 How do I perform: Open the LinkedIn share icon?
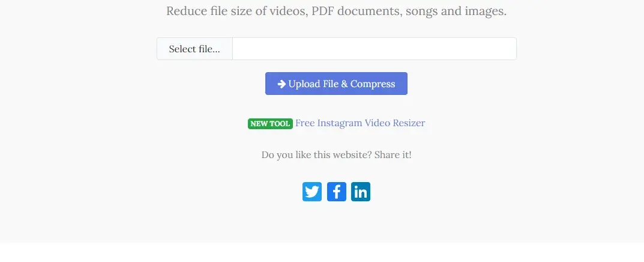point(361,192)
